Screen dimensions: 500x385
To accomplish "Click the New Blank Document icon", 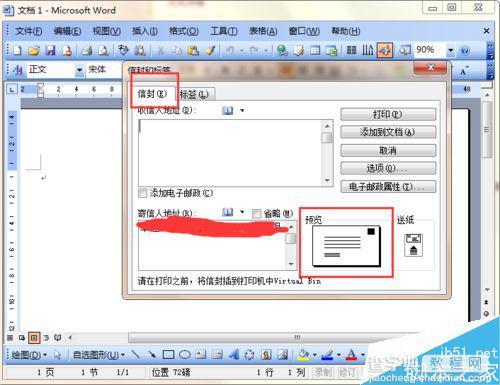I will pyautogui.click(x=17, y=50).
